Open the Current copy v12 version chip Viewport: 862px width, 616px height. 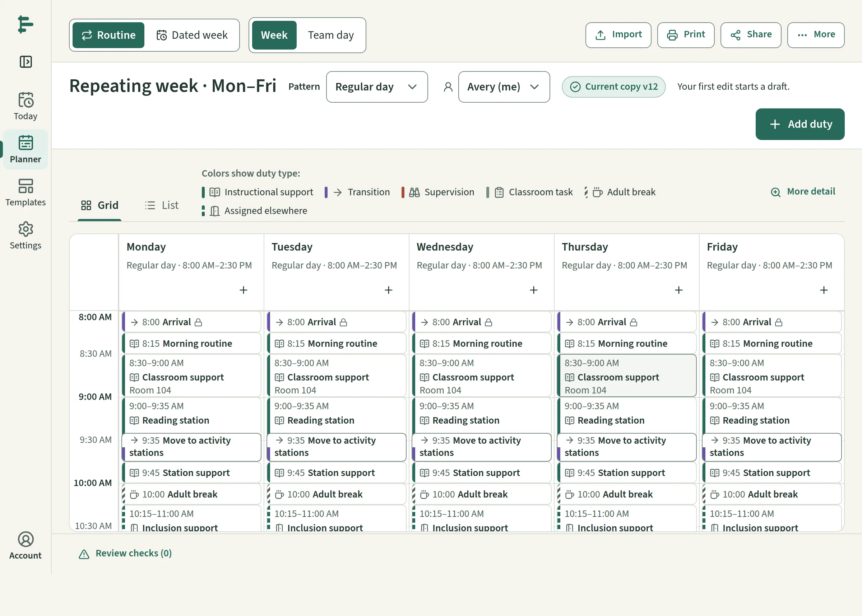tap(613, 87)
